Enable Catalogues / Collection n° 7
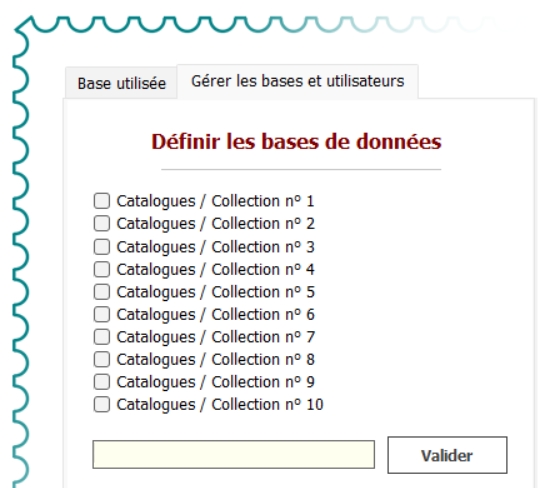This screenshot has width=549, height=488. (x=102, y=337)
